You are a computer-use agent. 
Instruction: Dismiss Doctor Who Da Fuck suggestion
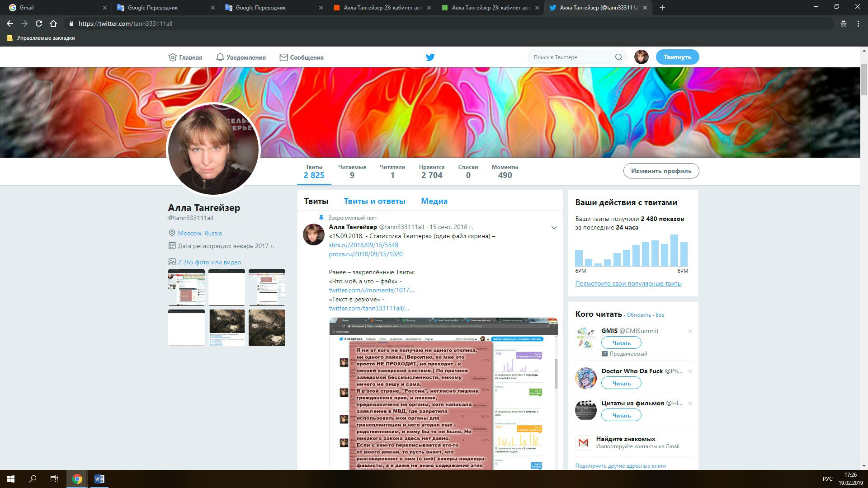point(690,371)
